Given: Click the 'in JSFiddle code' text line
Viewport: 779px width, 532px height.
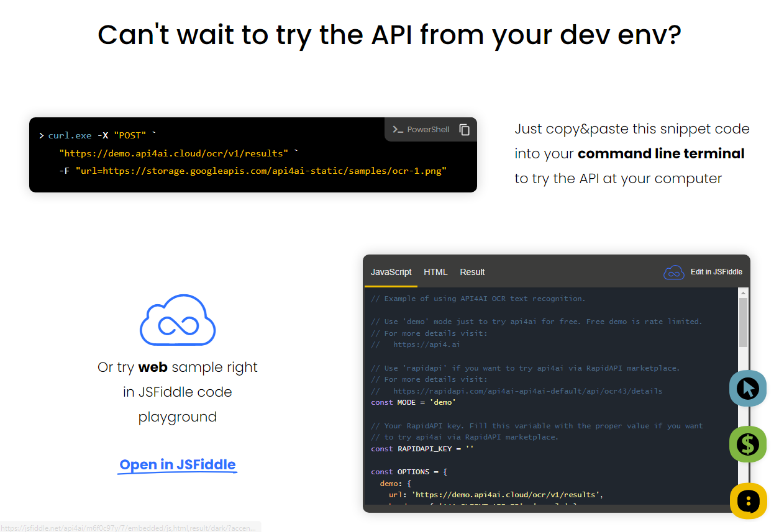Looking at the screenshot, I should (178, 392).
